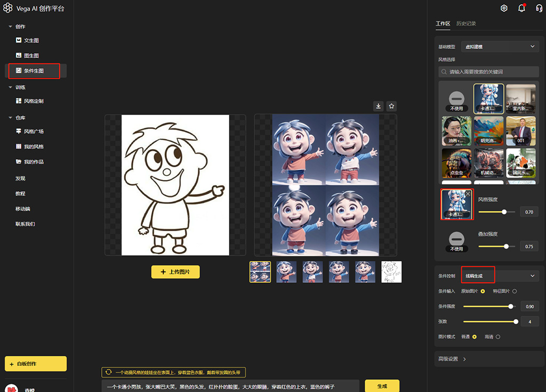Viewport: 546px width, 392px height.
Task: Remove the selected style with the X icon
Action: (x=468, y=194)
